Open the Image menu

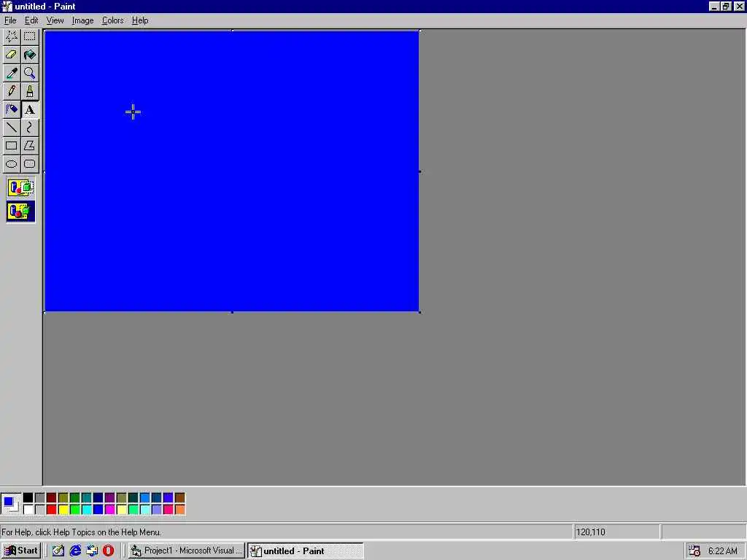[82, 20]
